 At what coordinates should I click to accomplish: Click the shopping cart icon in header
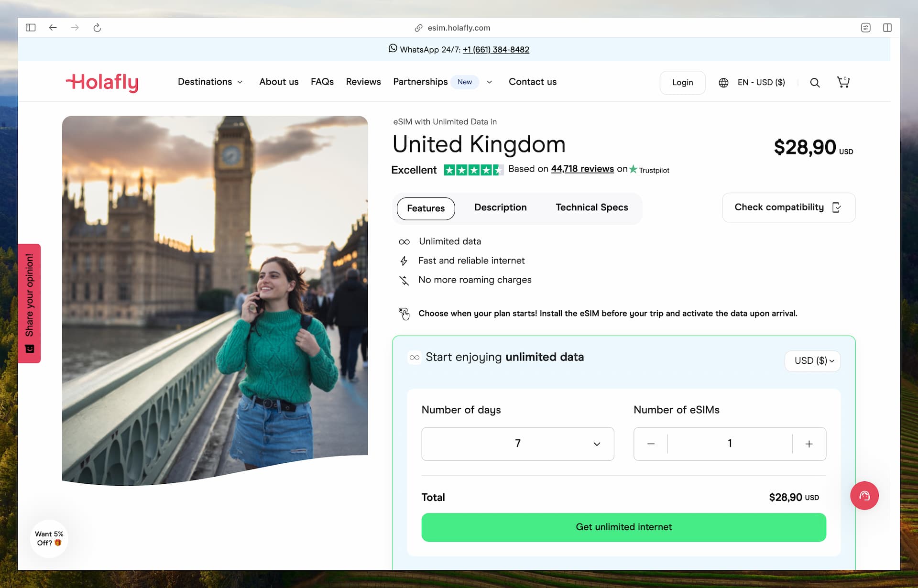843,82
